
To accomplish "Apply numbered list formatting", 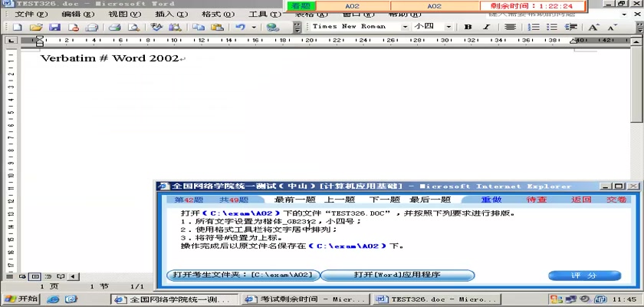I will [534, 27].
